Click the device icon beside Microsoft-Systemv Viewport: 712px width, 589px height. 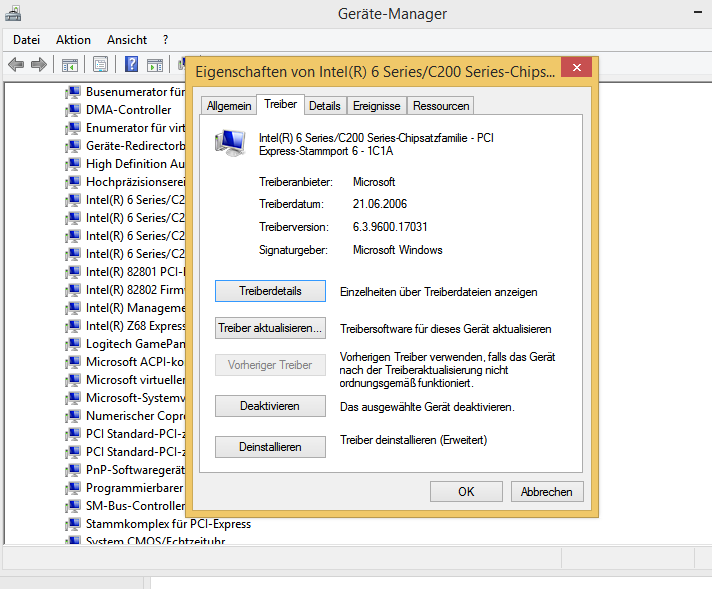(x=73, y=398)
